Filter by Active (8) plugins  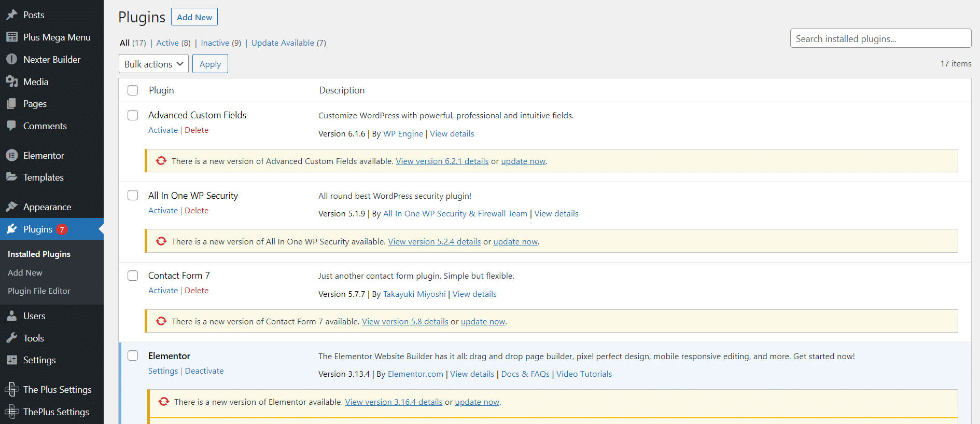point(173,43)
